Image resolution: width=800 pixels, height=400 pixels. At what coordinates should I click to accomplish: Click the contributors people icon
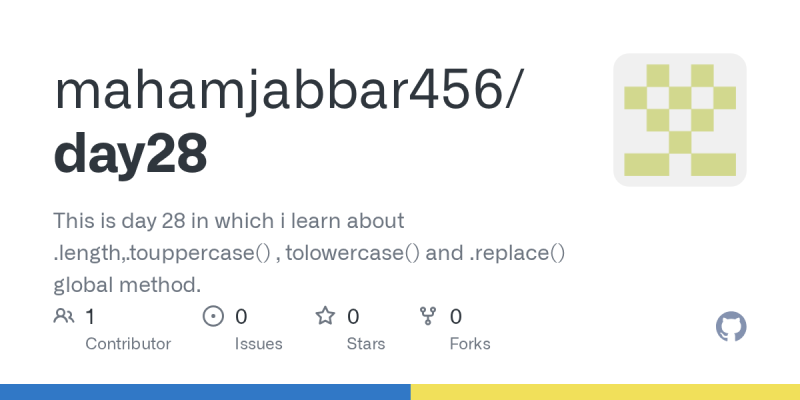pos(64,316)
